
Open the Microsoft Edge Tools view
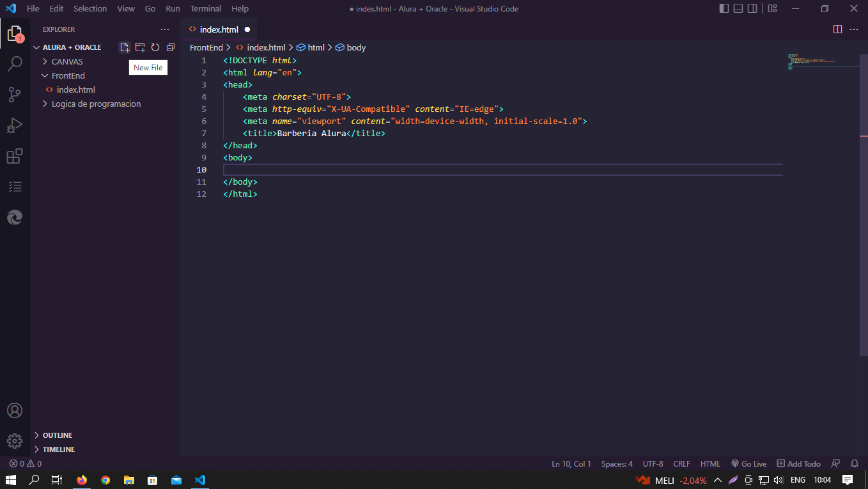tap(15, 217)
